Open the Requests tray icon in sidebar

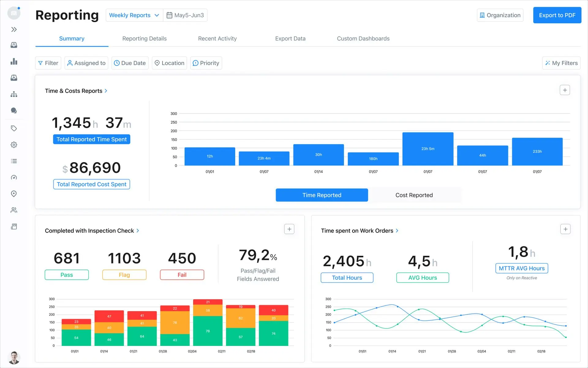point(14,78)
